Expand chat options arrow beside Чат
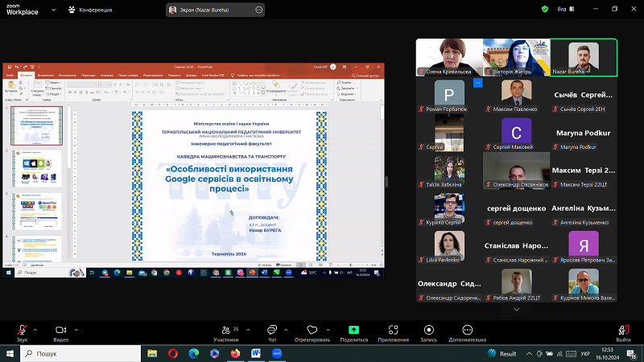This screenshot has height=362, width=644. click(x=286, y=330)
